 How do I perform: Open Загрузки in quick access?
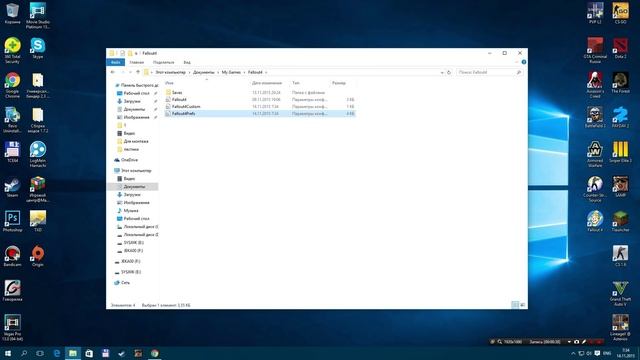tap(132, 101)
